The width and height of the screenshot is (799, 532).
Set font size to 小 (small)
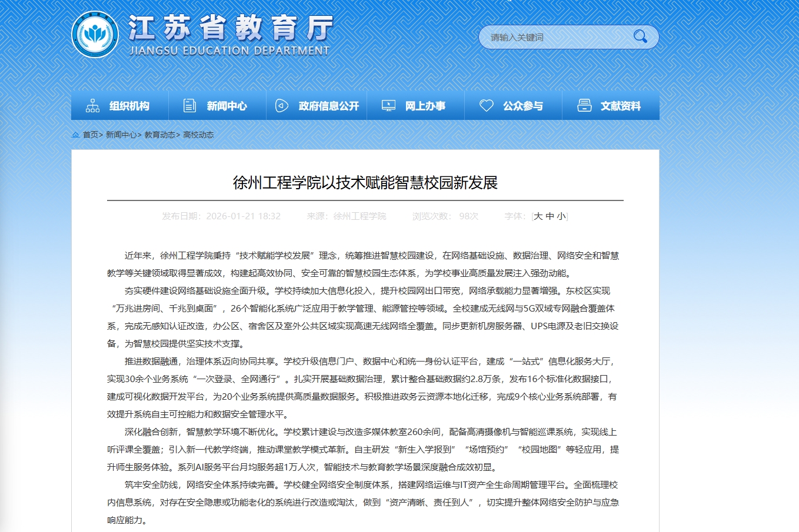561,216
